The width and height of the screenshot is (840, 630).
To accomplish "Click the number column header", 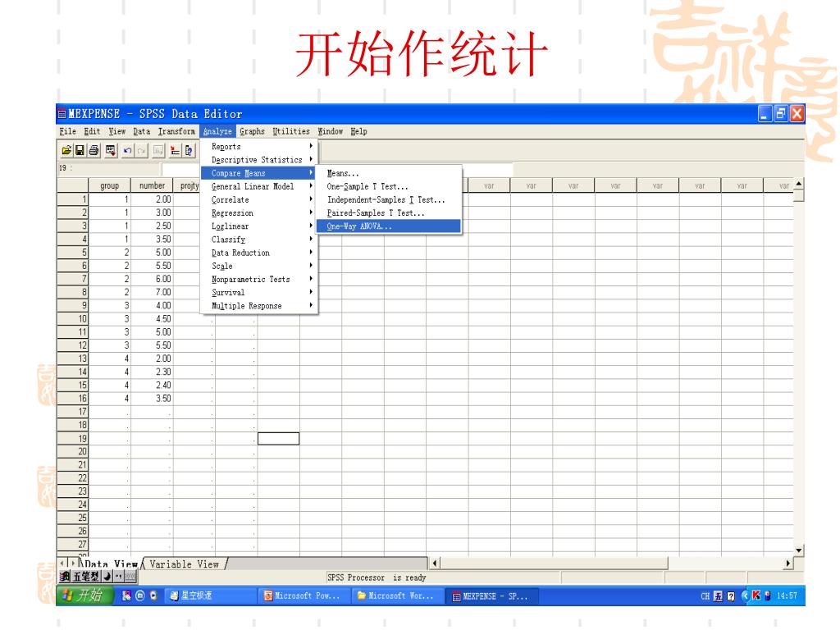I will coord(152,185).
